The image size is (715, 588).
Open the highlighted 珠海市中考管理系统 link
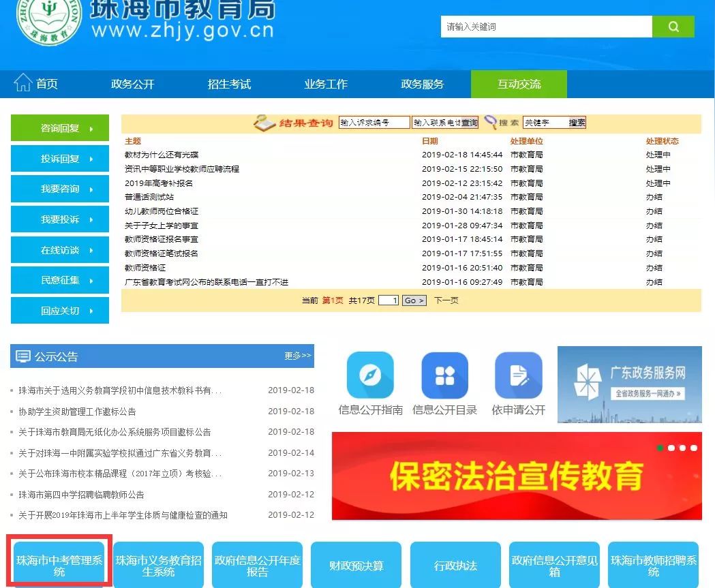pyautogui.click(x=59, y=565)
